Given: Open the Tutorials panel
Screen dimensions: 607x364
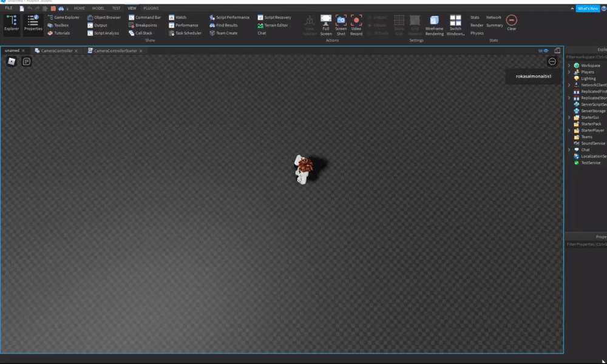Looking at the screenshot, I should (59, 33).
